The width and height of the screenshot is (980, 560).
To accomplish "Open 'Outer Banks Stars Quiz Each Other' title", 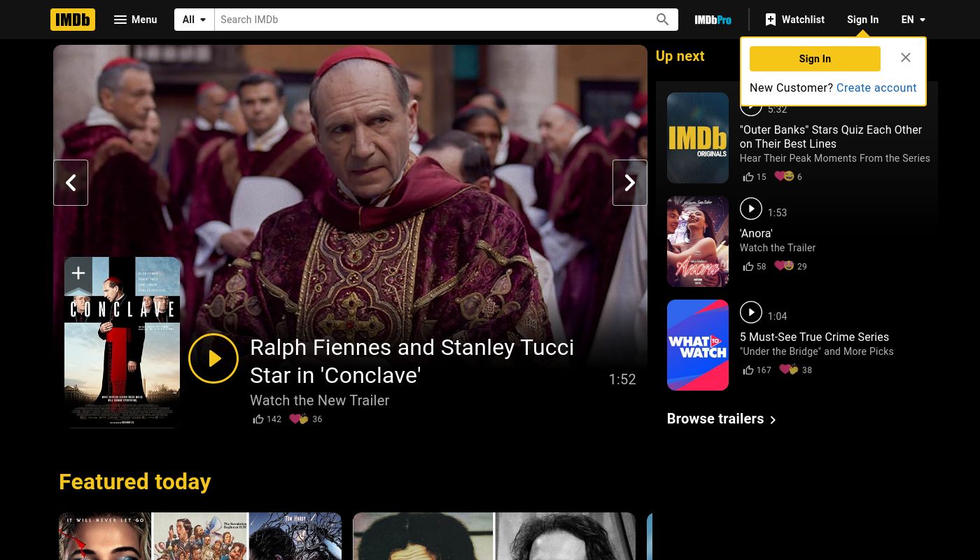I will (x=831, y=136).
